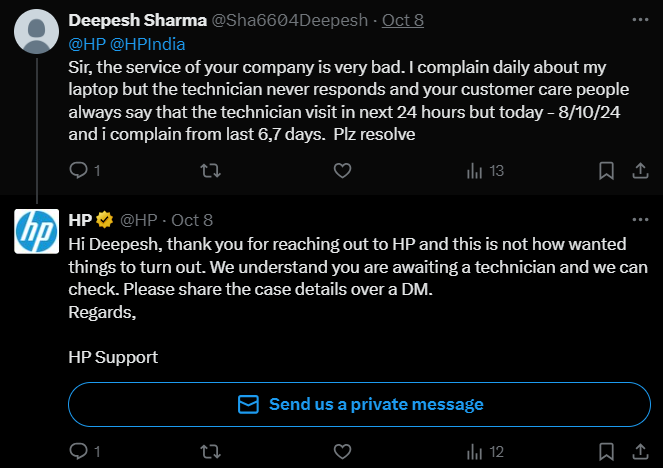Open the @HP mention link
Screen dimensions: 663x468
tap(87, 44)
